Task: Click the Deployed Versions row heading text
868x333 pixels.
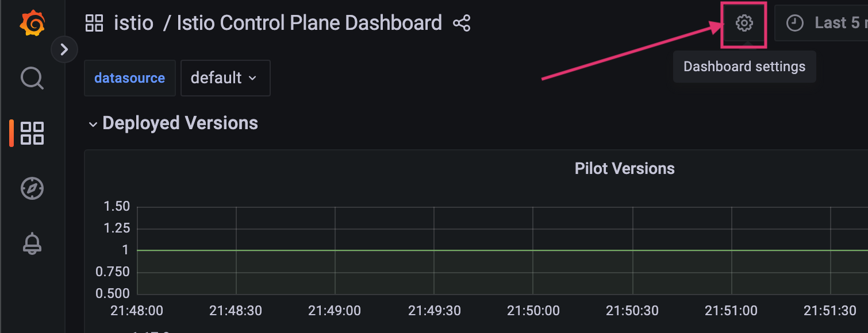Action: click(180, 123)
